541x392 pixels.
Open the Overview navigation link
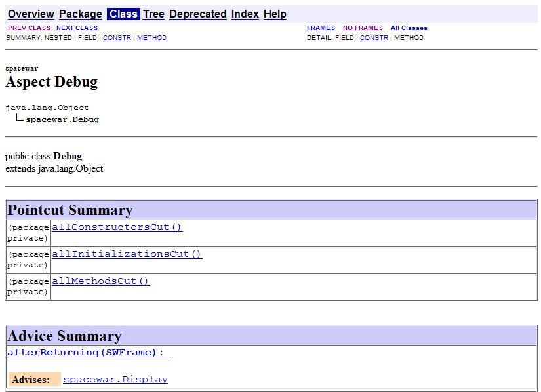pyautogui.click(x=31, y=14)
